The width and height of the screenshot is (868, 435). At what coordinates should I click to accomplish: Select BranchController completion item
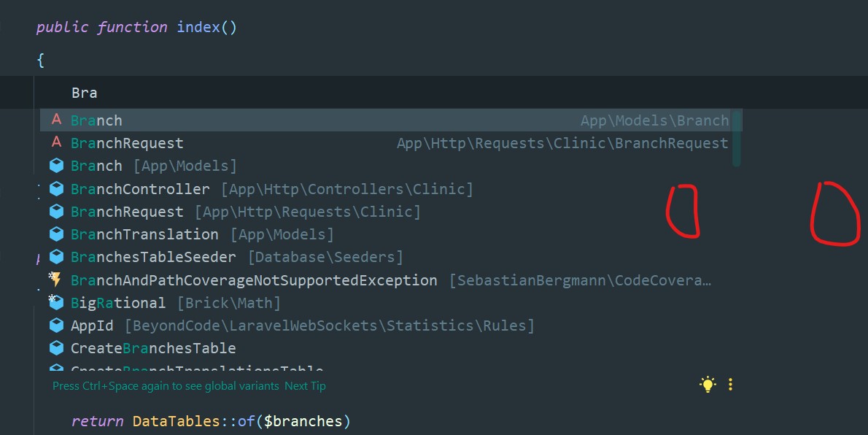(391, 189)
